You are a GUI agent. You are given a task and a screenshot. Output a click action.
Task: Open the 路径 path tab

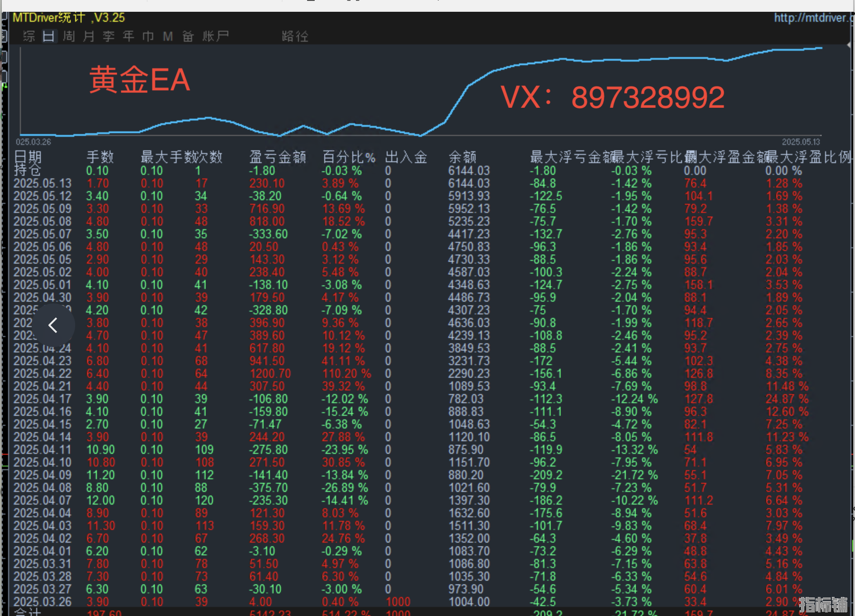(295, 36)
